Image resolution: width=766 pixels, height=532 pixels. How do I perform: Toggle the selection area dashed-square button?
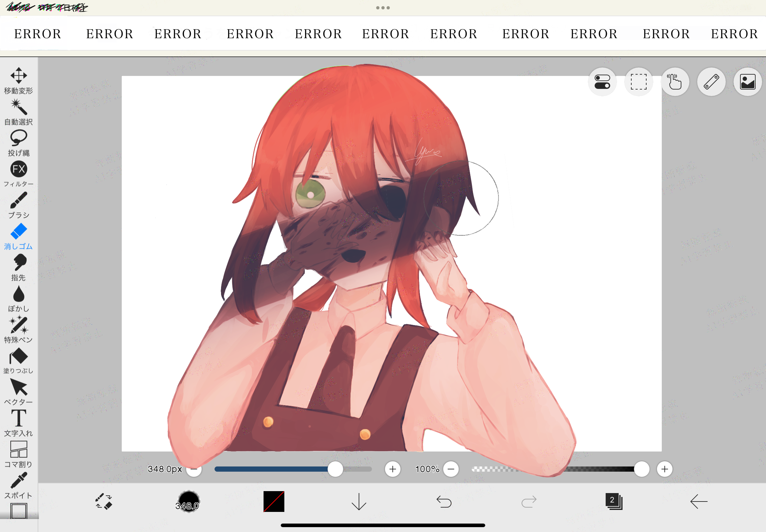[639, 82]
